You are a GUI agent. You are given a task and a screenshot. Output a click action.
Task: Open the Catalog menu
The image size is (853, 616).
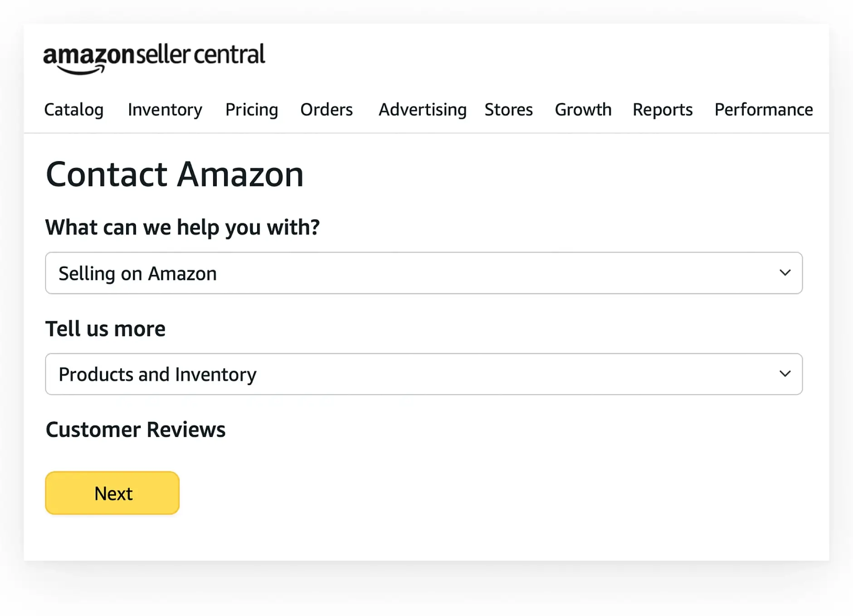click(x=74, y=110)
